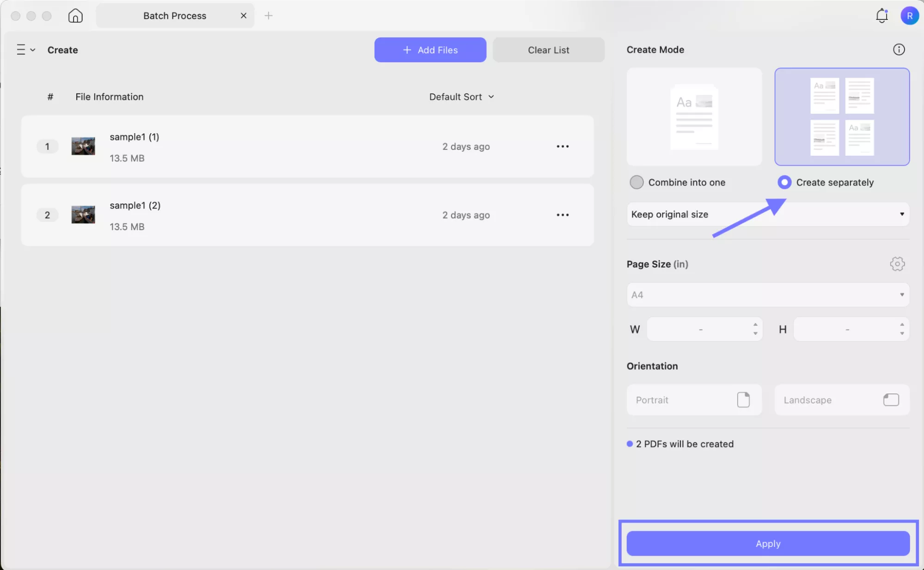Open a new tab with the plus button

(x=269, y=15)
